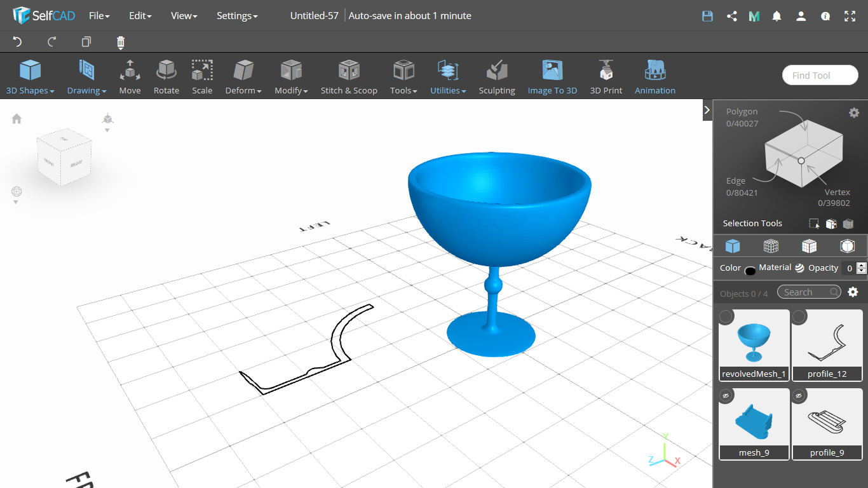Show the hidden mesh_9 object

(726, 395)
